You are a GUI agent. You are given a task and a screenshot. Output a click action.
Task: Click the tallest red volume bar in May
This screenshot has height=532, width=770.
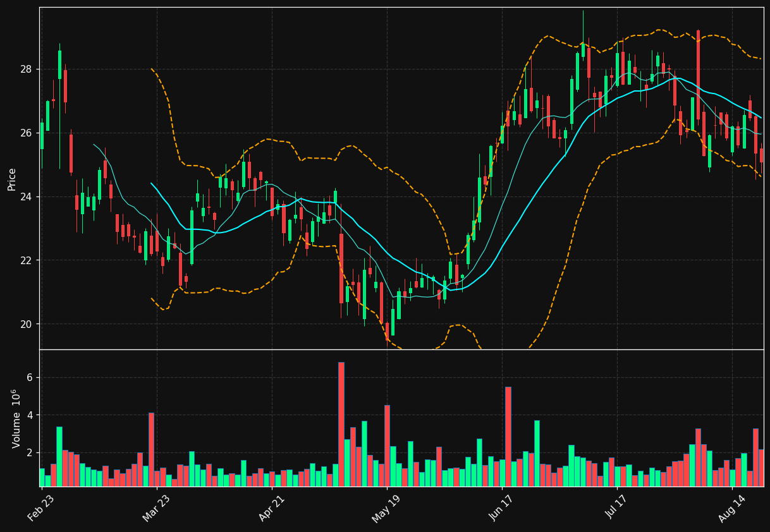point(341,424)
